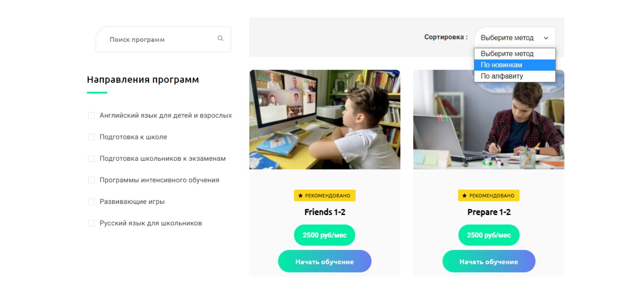This screenshot has height=287, width=644.
Task: Open the Выберите метод sorting combo box
Action: click(515, 38)
